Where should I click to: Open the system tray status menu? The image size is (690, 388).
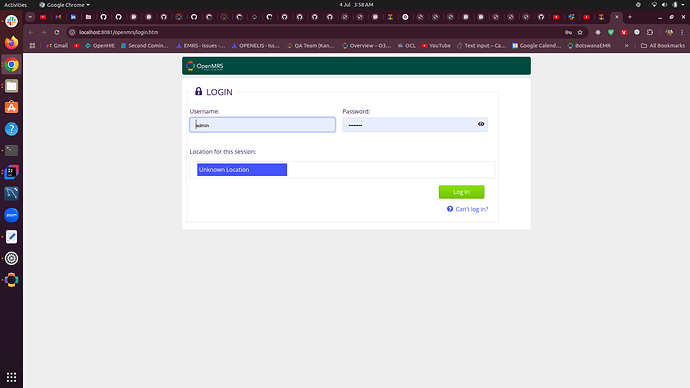(669, 5)
